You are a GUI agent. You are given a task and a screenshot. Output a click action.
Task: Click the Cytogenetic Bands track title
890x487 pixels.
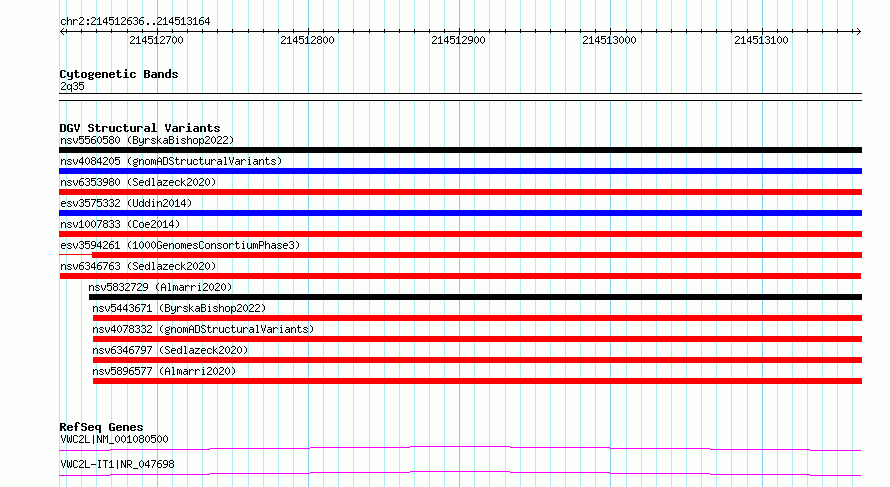tap(119, 74)
